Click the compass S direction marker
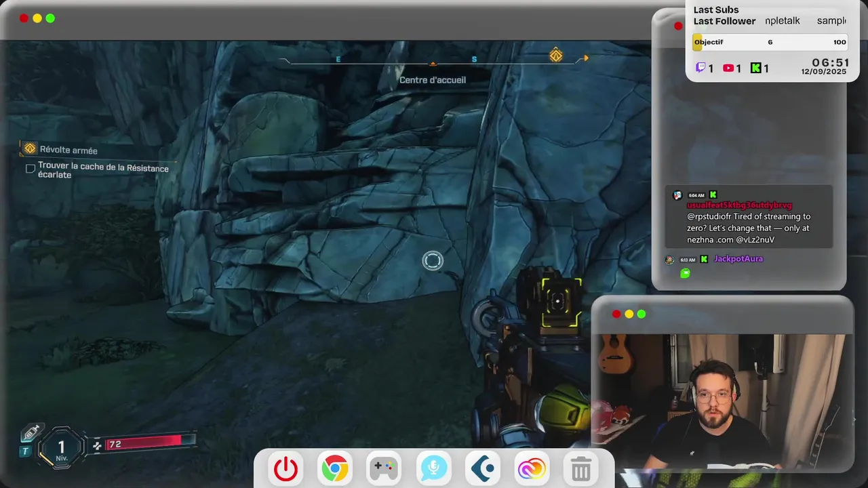 (x=474, y=60)
